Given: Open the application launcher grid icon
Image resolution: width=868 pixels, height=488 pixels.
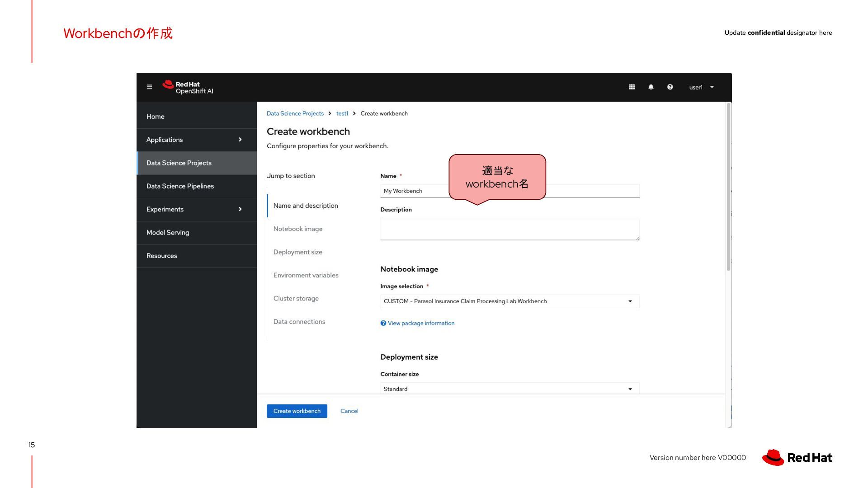Looking at the screenshot, I should tap(632, 87).
